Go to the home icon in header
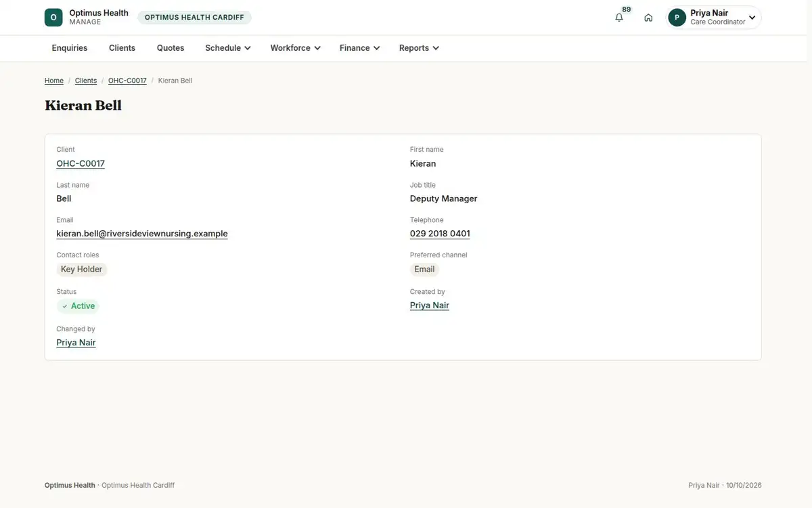The width and height of the screenshot is (812, 508). [x=648, y=18]
